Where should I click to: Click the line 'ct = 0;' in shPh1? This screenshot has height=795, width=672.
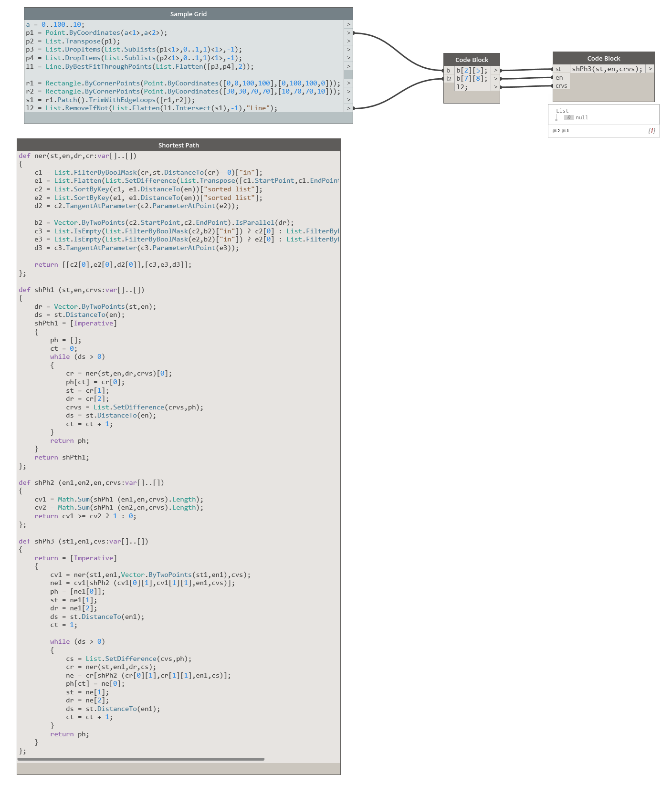point(64,348)
